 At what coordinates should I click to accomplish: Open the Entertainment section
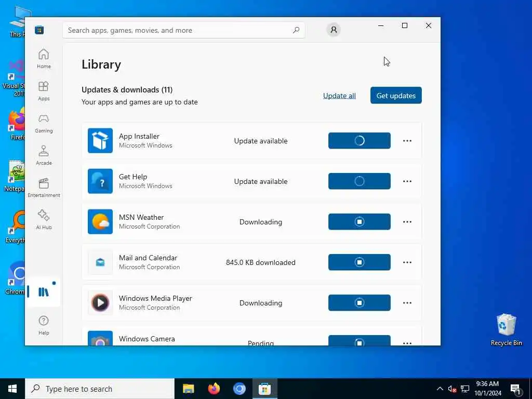44,188
